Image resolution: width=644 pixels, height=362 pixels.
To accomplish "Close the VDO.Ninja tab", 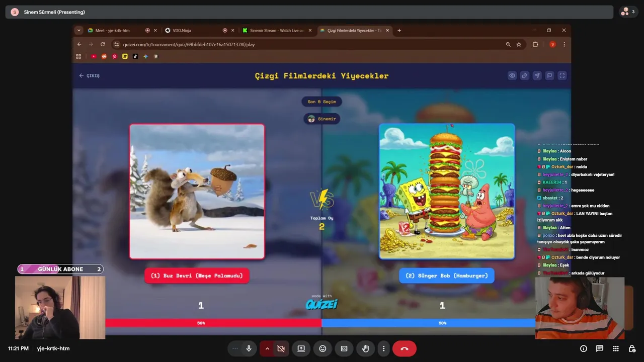I will pyautogui.click(x=232, y=30).
